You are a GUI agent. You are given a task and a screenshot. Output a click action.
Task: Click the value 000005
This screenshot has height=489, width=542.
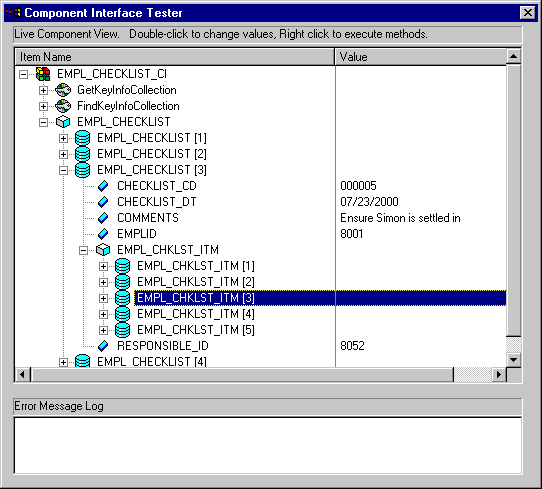(x=358, y=186)
